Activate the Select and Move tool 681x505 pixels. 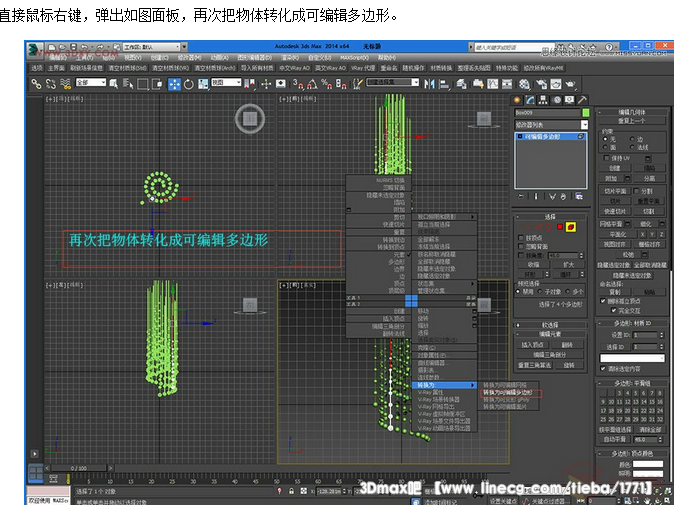coord(174,84)
